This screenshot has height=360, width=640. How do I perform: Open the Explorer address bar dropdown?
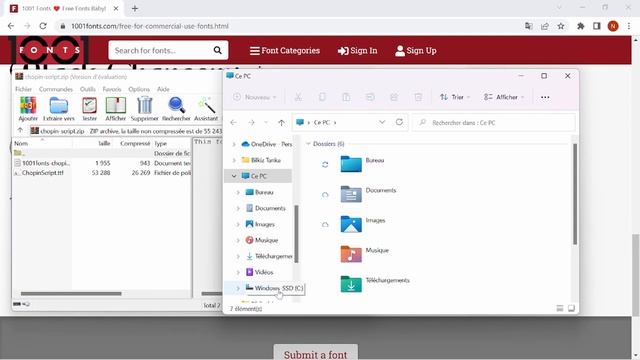[x=382, y=122]
